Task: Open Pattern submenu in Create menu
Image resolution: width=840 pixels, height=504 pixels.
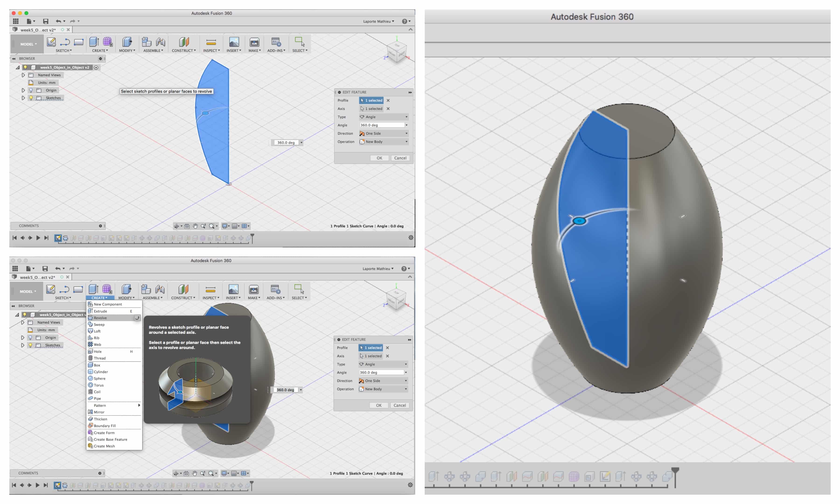Action: pyautogui.click(x=114, y=405)
